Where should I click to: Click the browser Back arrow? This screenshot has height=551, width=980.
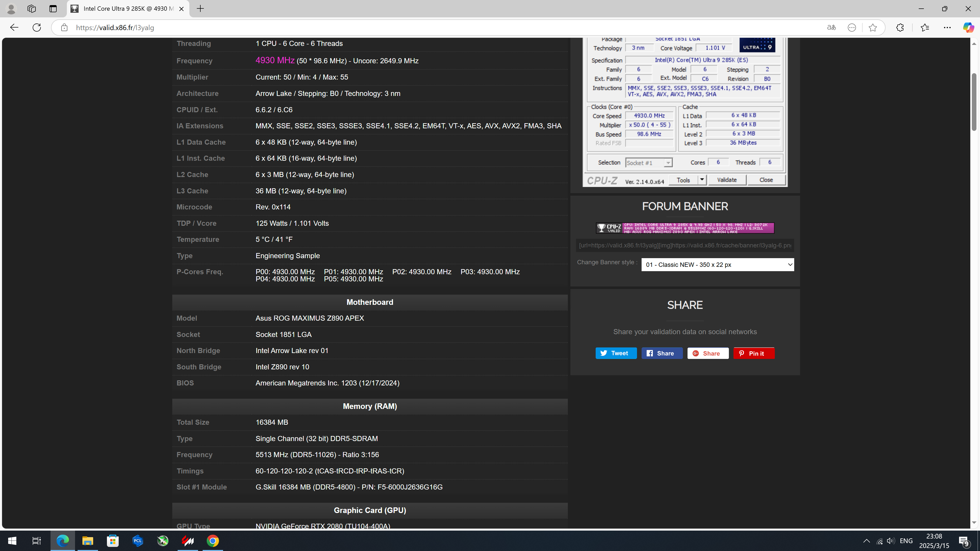[14, 27]
